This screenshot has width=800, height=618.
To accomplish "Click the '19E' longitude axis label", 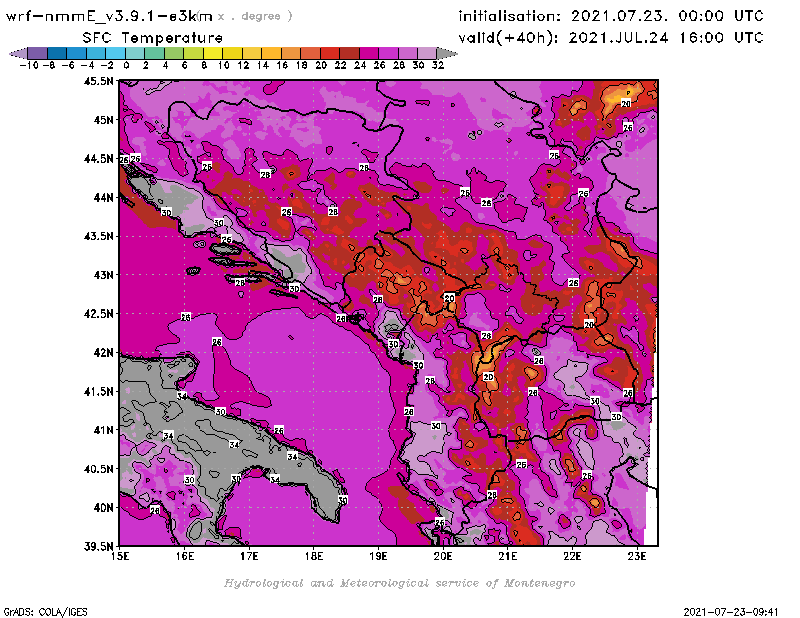I will (x=378, y=556).
